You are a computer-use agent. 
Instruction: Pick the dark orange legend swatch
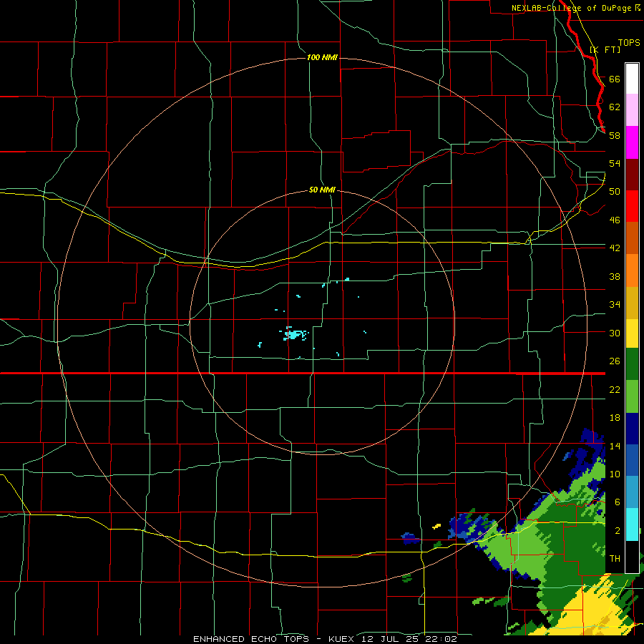pos(632,238)
